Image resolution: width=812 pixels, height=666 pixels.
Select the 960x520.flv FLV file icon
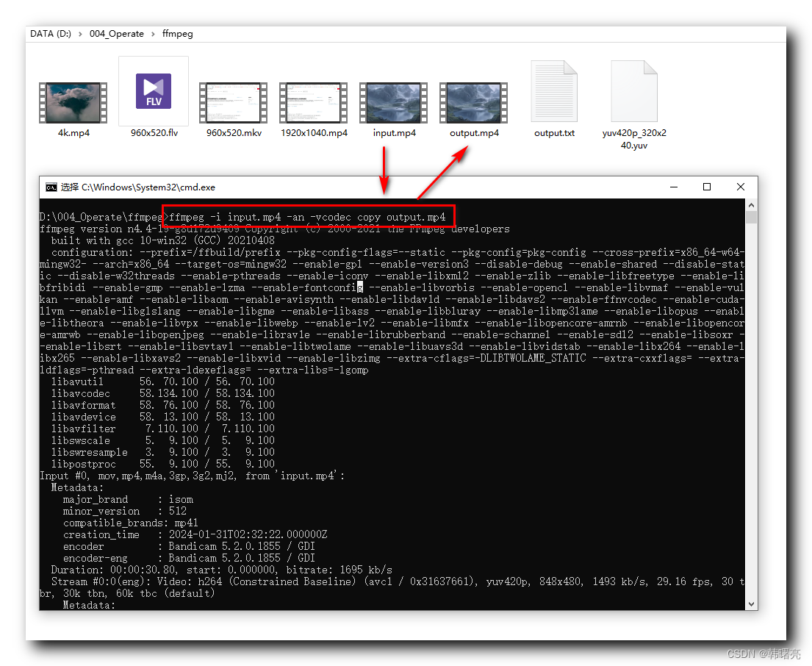[153, 90]
